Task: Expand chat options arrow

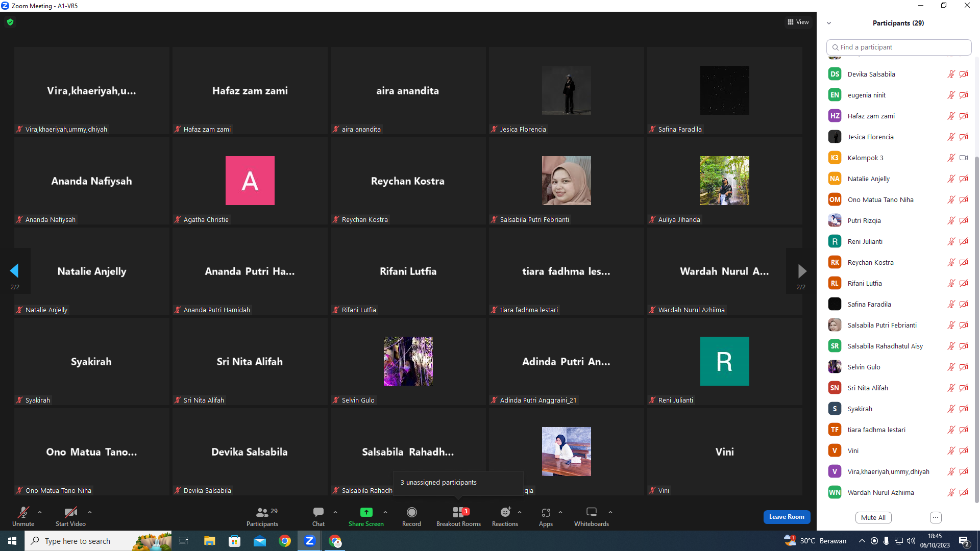Action: coord(335,512)
